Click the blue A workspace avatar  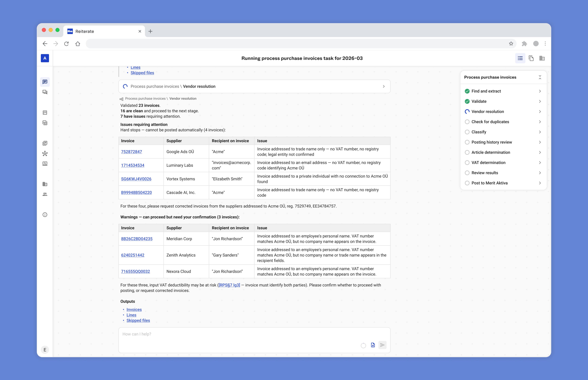point(45,58)
